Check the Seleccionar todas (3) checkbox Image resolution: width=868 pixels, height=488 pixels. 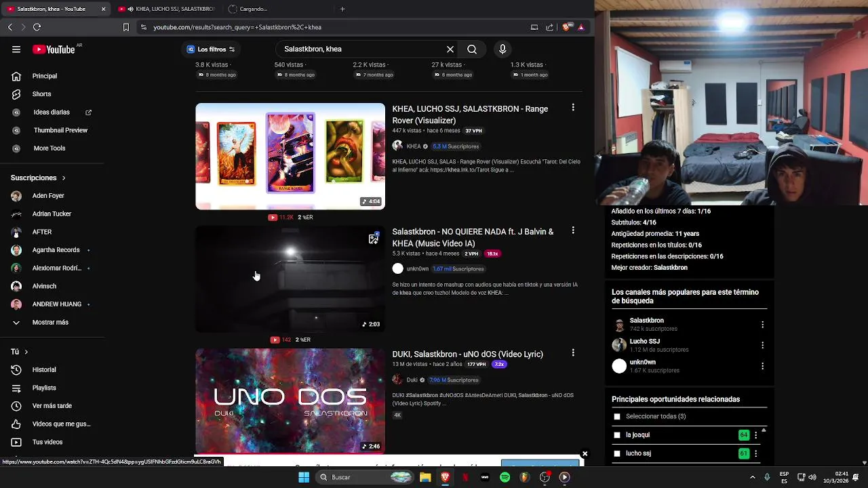pyautogui.click(x=617, y=417)
